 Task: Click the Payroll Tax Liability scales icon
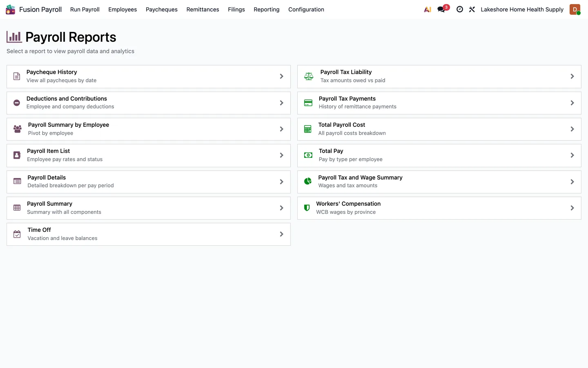(x=309, y=76)
